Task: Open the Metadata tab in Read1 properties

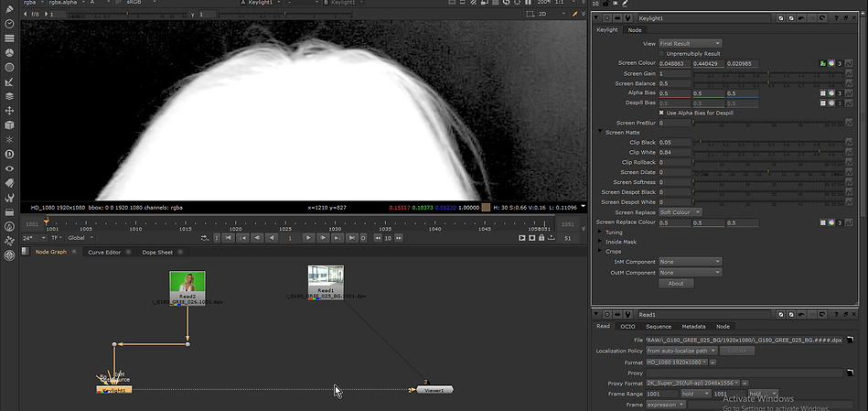Action: click(693, 326)
